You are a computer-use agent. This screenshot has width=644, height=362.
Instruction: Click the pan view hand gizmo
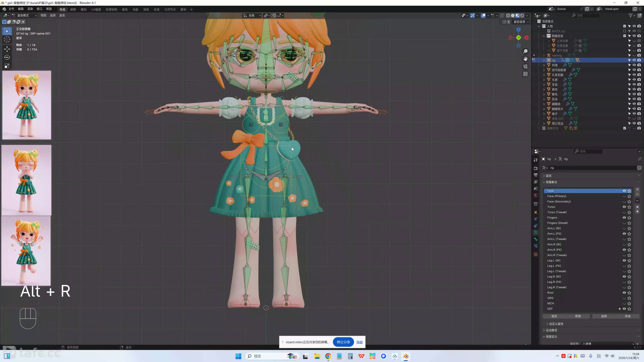(x=526, y=59)
